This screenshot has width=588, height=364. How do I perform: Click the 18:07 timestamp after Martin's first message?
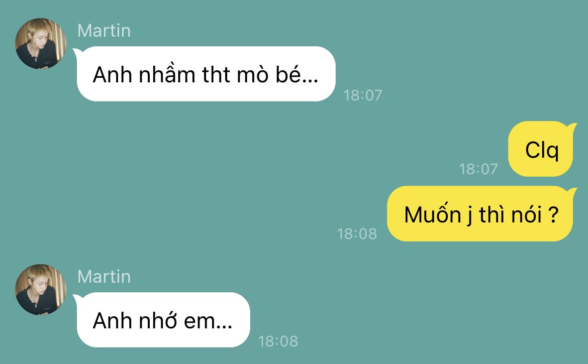[x=363, y=95]
